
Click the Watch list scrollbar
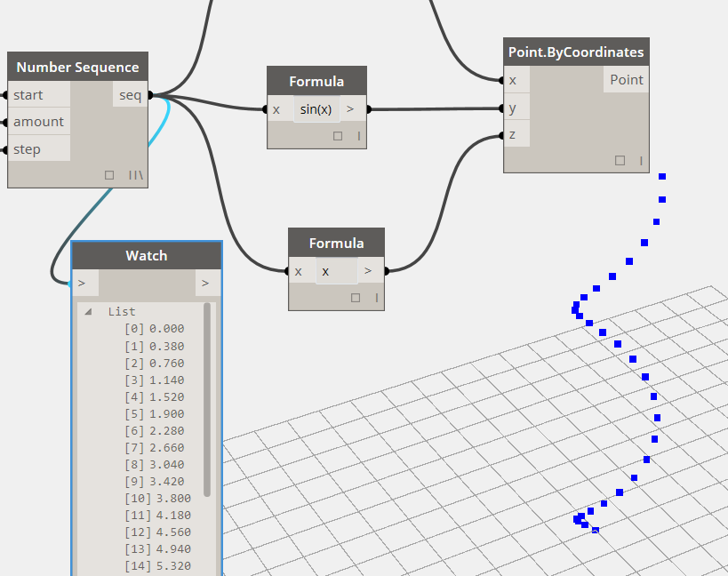[207, 400]
